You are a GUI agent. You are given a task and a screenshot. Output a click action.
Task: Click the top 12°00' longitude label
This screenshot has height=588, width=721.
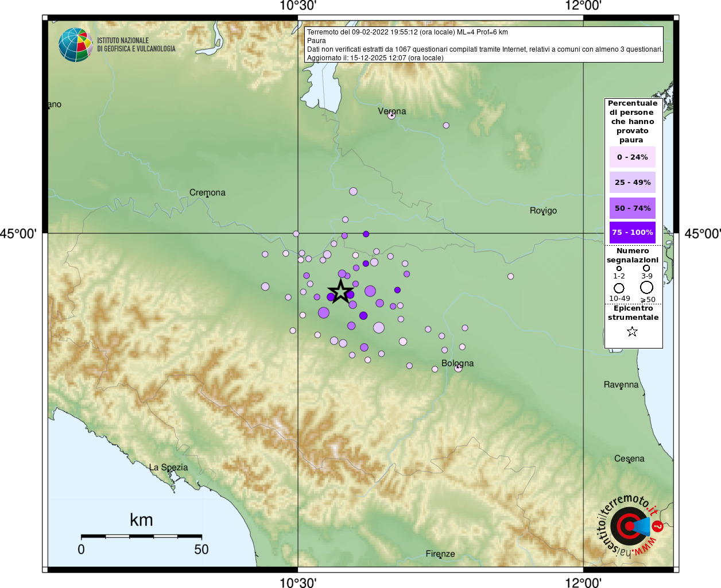(583, 6)
